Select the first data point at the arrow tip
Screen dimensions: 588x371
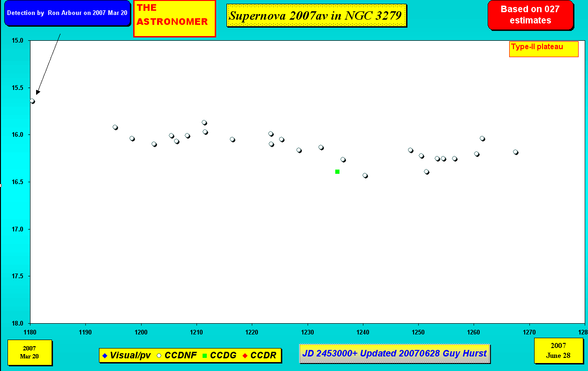coord(32,101)
